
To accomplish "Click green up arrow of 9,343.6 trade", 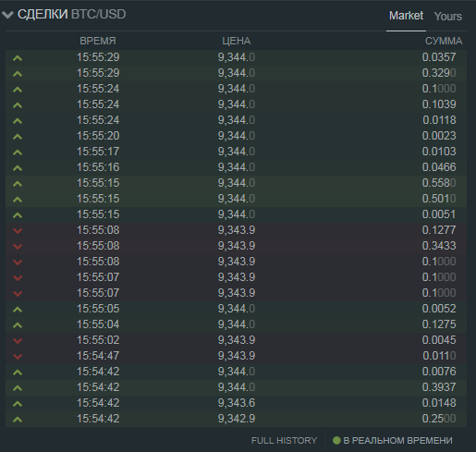I will [18, 404].
